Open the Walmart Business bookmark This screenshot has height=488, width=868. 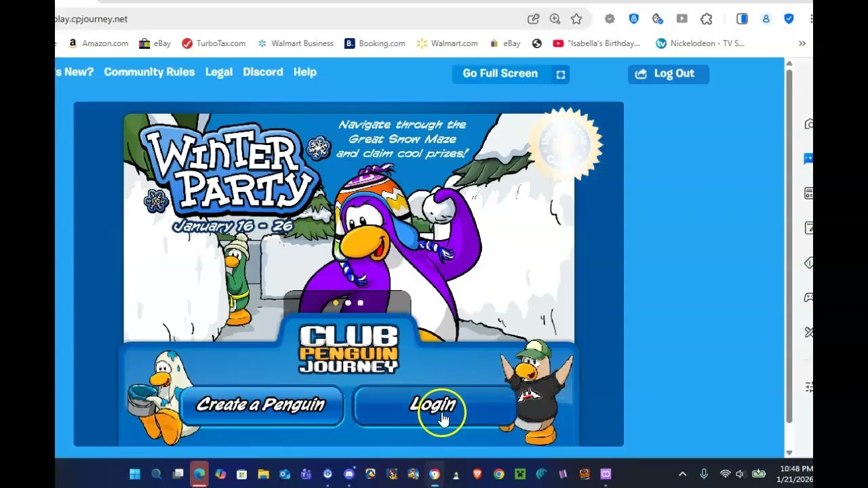(x=295, y=43)
